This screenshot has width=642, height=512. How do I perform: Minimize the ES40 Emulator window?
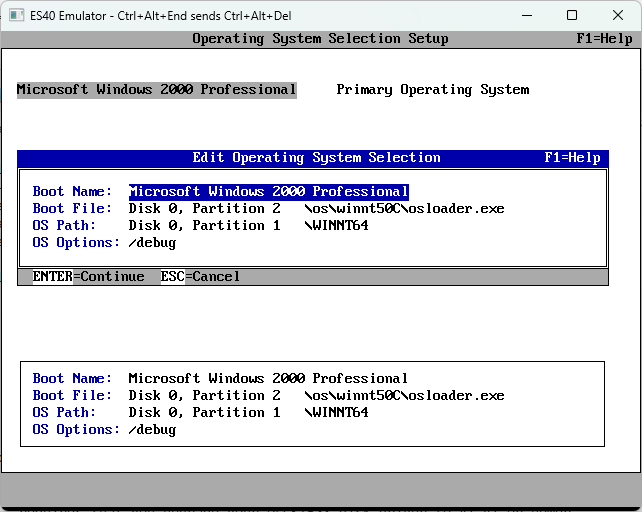pyautogui.click(x=527, y=16)
